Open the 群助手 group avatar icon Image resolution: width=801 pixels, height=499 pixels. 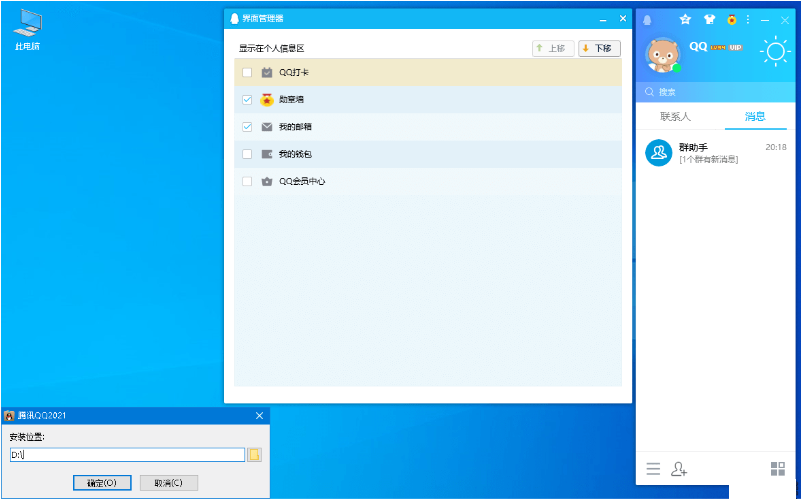(x=658, y=153)
